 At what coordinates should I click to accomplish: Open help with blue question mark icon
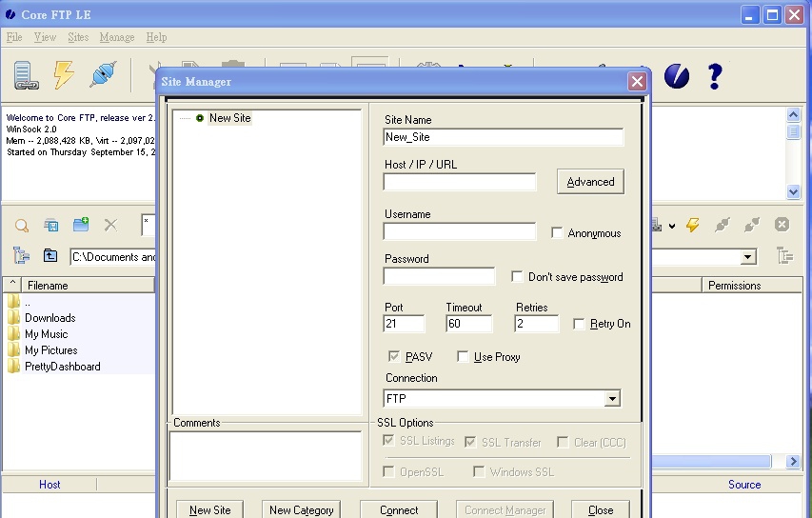pos(715,76)
